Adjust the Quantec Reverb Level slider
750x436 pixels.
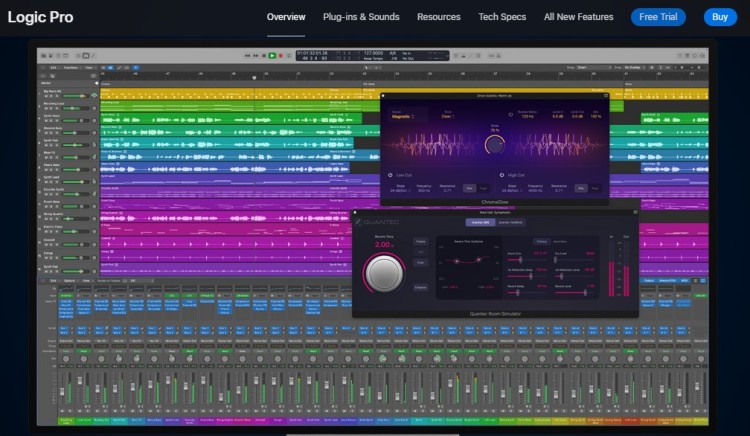tap(574, 293)
